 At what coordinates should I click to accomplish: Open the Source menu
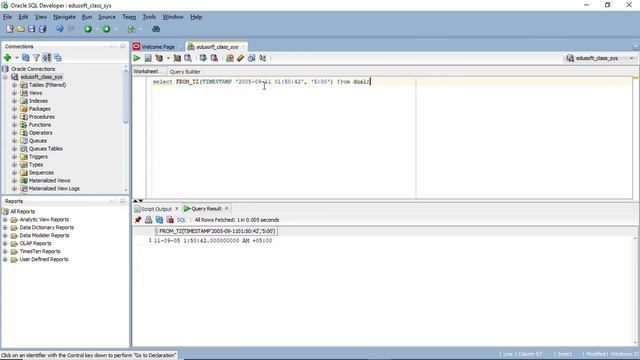[x=107, y=17]
